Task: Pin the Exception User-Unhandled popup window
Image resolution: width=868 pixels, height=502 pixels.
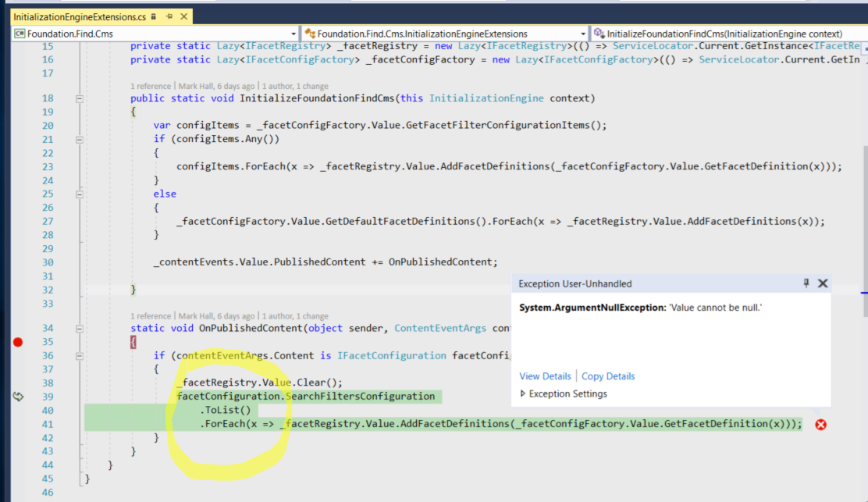Action: [x=806, y=283]
